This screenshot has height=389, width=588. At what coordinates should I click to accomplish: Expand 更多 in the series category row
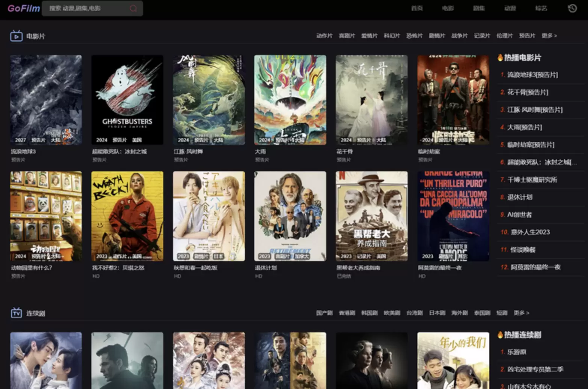tap(521, 313)
